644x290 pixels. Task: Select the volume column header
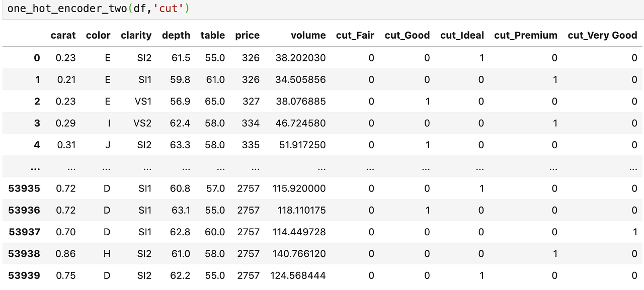pyautogui.click(x=308, y=35)
